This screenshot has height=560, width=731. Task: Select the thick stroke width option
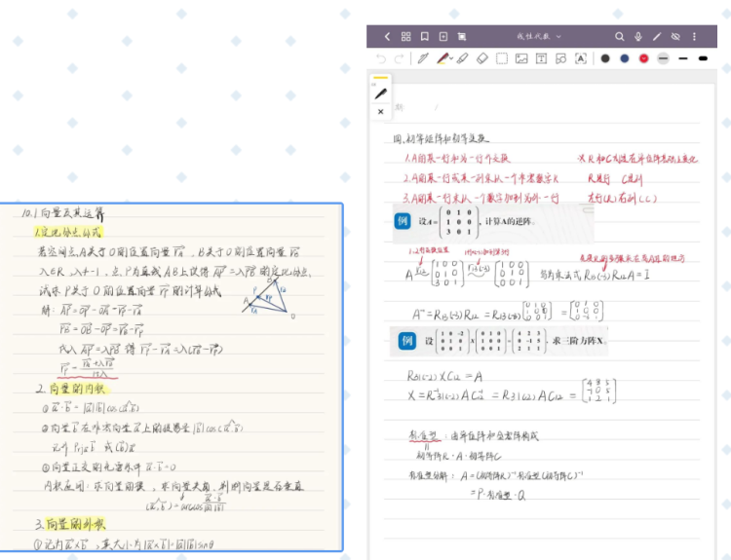pos(703,58)
